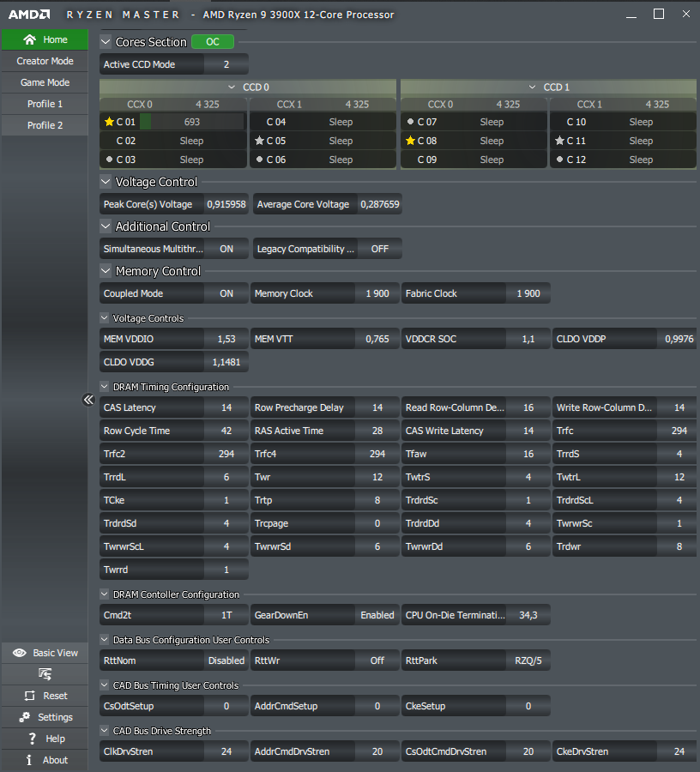Select the Memory Clock 1 900 value
700x772 pixels.
pyautogui.click(x=377, y=293)
